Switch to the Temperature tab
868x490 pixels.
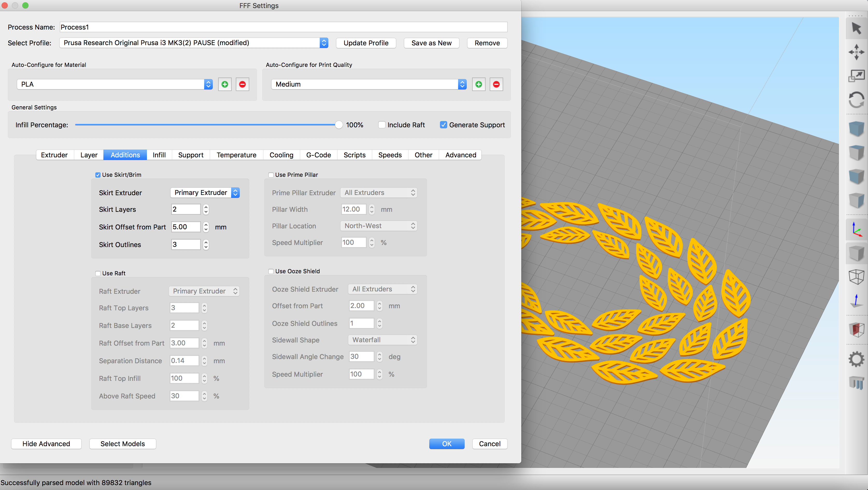tap(236, 155)
